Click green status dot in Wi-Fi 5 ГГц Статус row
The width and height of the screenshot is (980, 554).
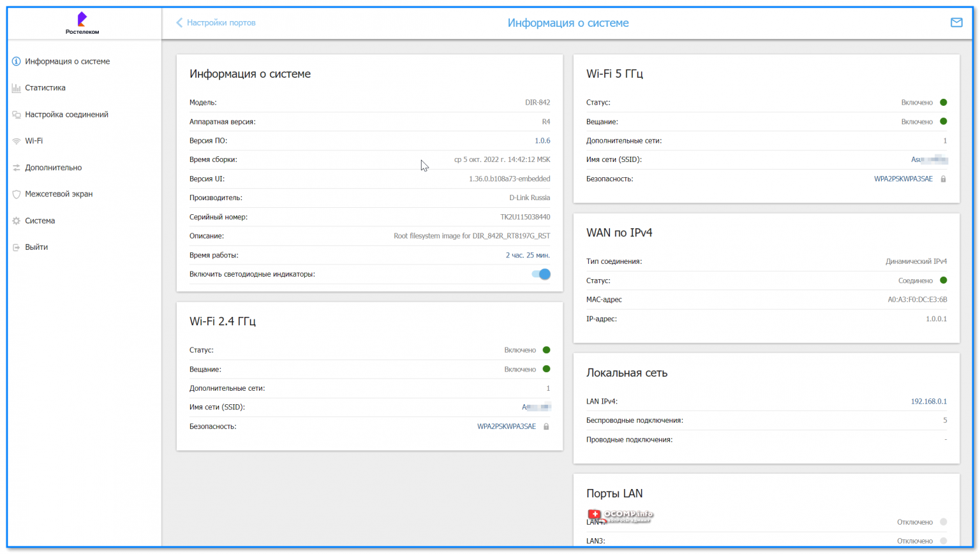click(944, 103)
